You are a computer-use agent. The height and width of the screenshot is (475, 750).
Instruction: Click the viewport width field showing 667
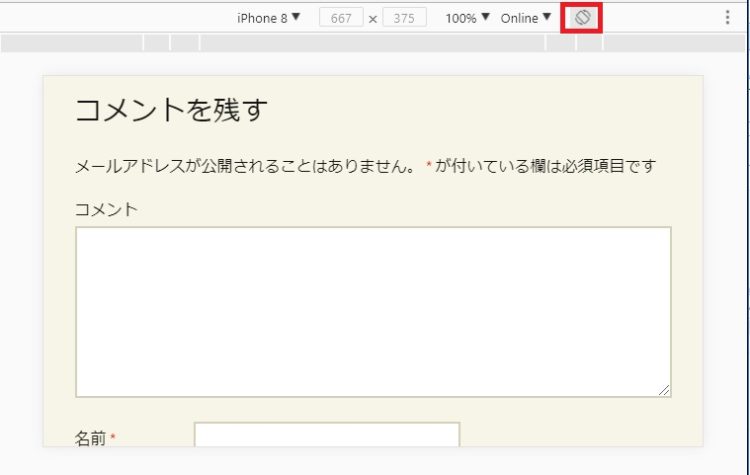point(341,18)
